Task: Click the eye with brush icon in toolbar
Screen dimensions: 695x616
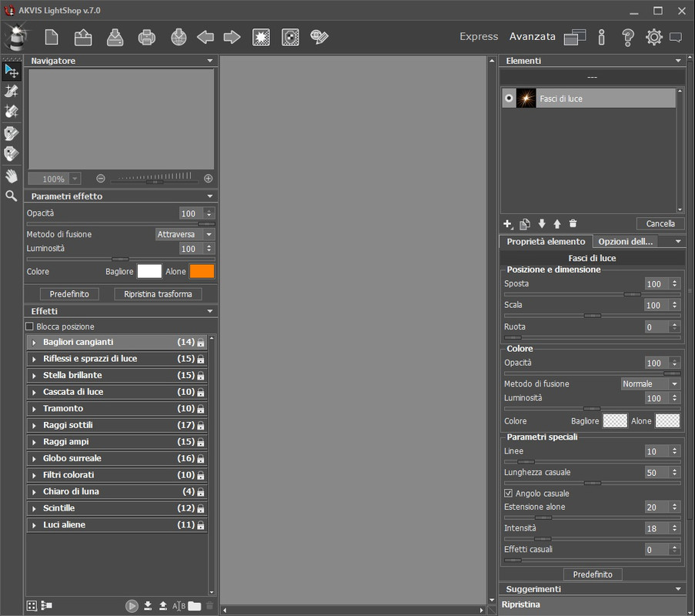Action: tap(319, 37)
